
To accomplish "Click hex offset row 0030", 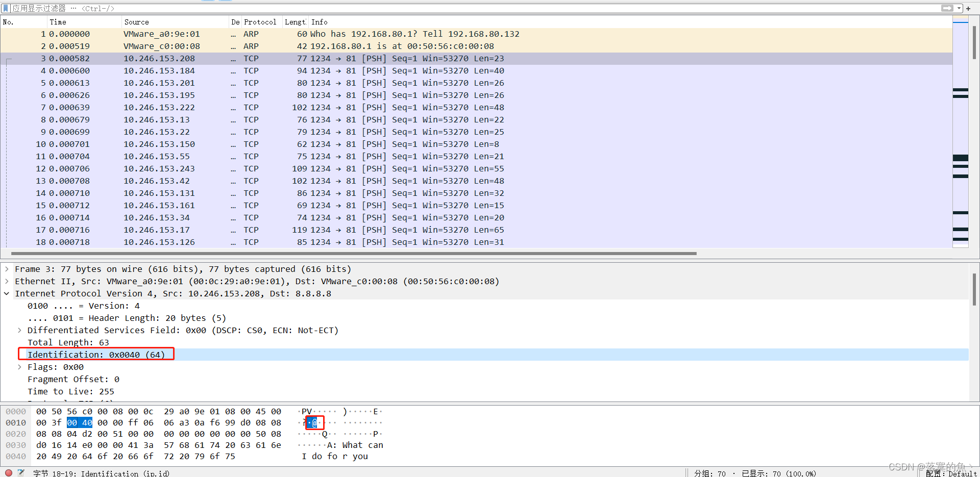I will click(16, 445).
